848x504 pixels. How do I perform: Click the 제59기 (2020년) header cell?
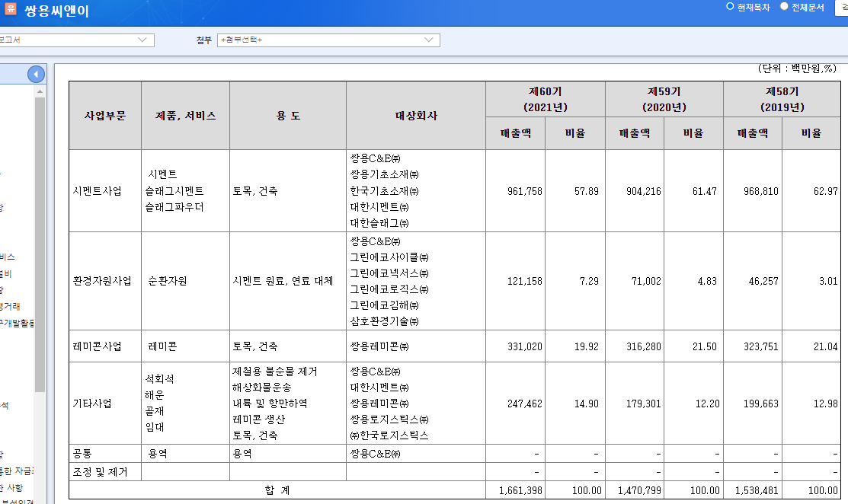pos(664,100)
